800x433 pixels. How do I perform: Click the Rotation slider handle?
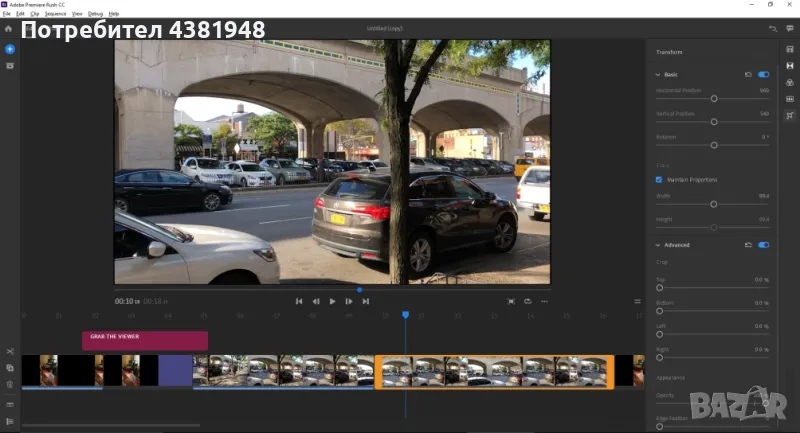tap(714, 145)
